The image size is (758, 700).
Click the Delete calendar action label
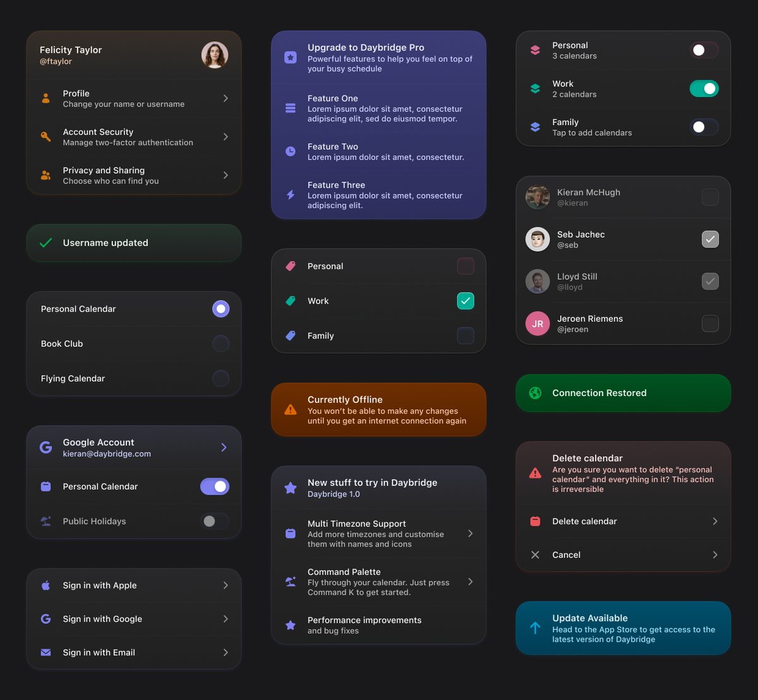(x=584, y=521)
